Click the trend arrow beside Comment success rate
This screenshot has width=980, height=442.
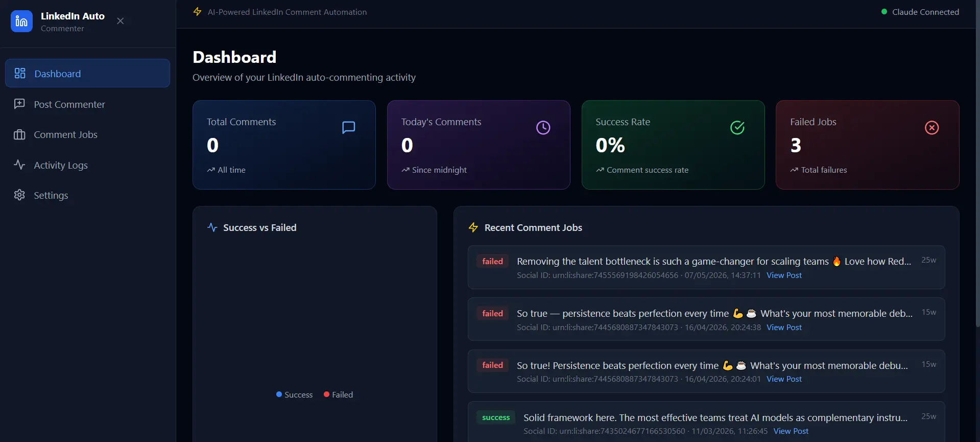(600, 170)
